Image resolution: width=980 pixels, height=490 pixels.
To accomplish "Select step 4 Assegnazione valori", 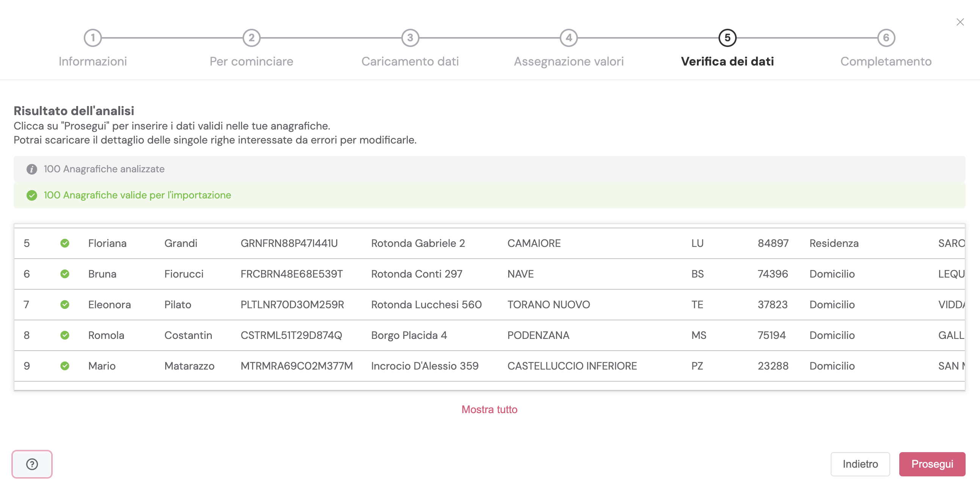I will pos(568,38).
